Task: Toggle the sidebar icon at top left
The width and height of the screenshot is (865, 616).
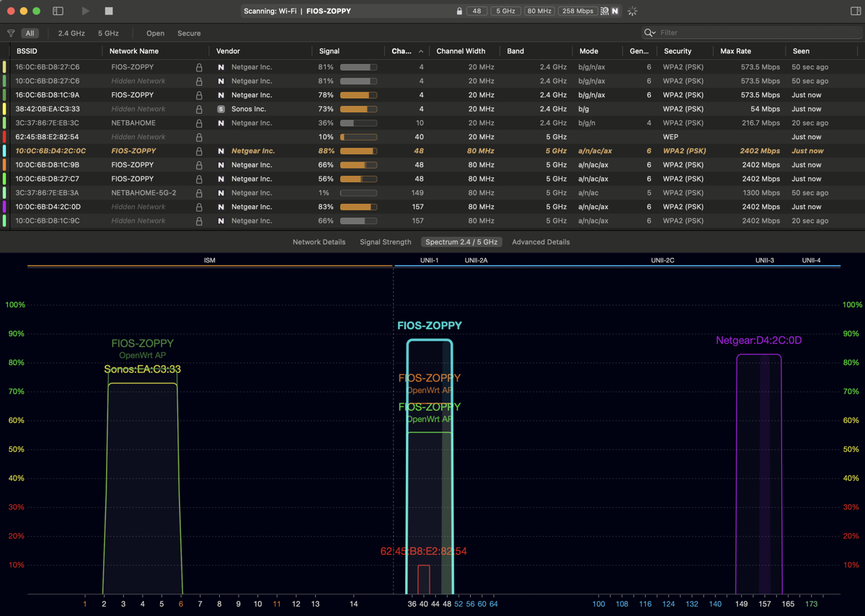Action: 58,11
